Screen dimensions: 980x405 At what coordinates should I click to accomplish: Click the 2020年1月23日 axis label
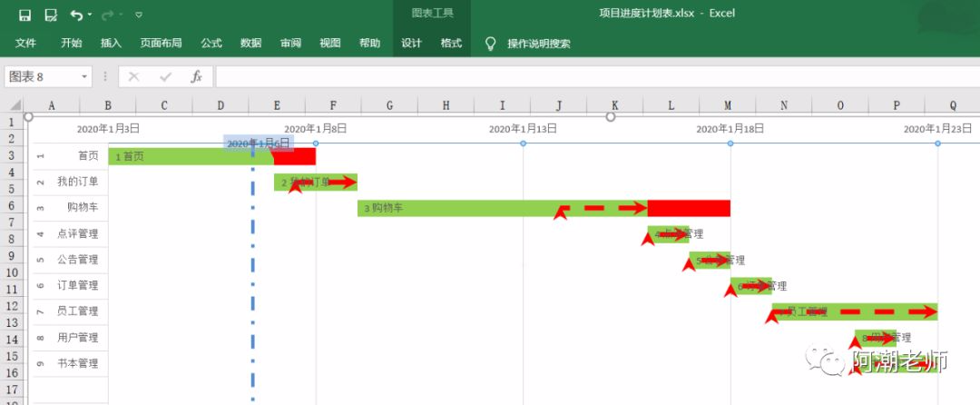pyautogui.click(x=937, y=129)
